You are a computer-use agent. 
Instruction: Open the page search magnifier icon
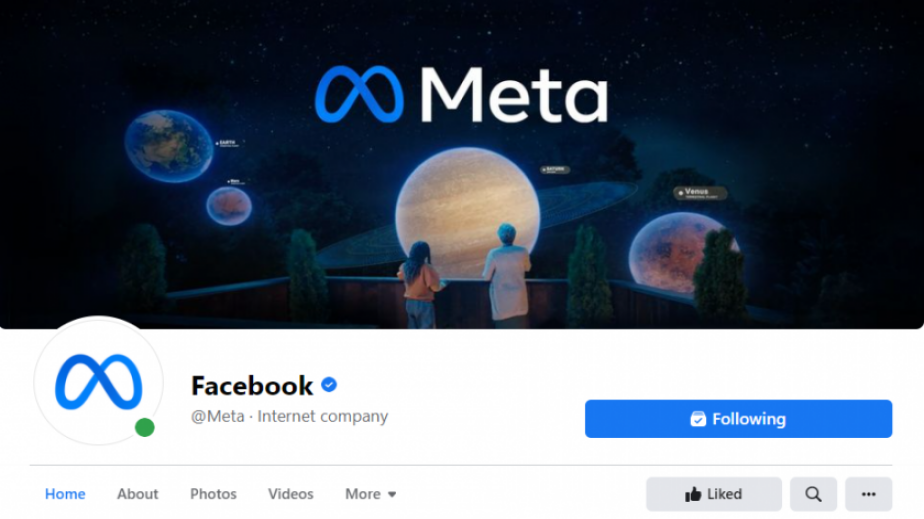coord(813,494)
